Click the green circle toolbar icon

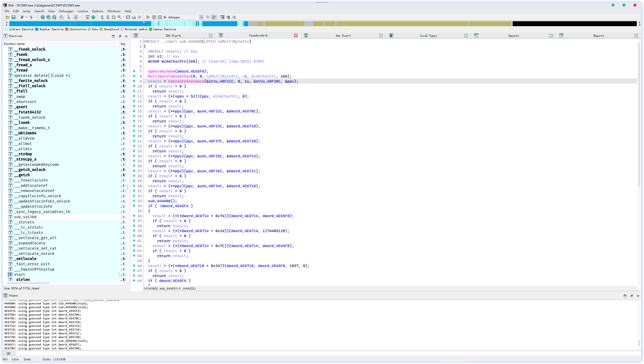93,17
